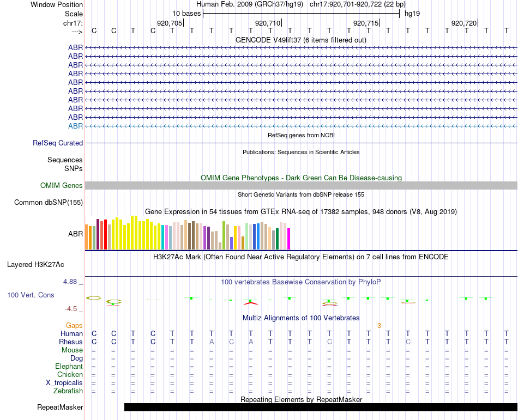Click the 100 Vert. Cons label
Screen dimensions: 518x420
point(31,295)
